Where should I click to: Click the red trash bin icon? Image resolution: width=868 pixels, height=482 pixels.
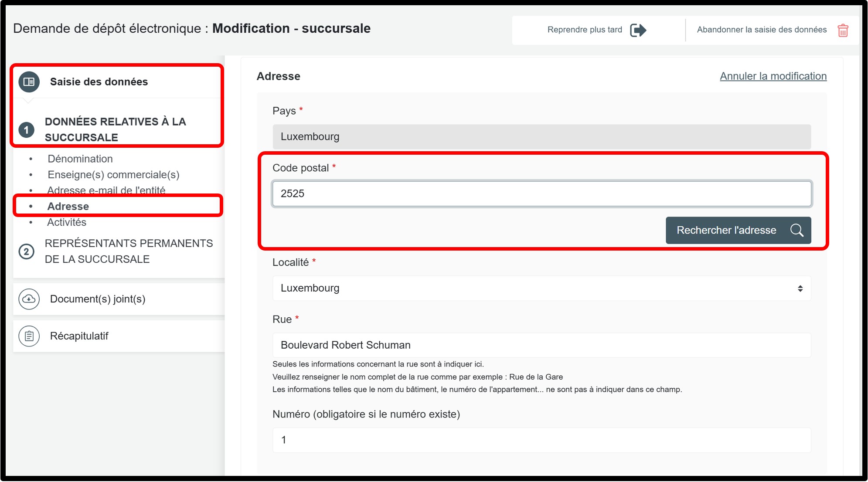pos(843,30)
